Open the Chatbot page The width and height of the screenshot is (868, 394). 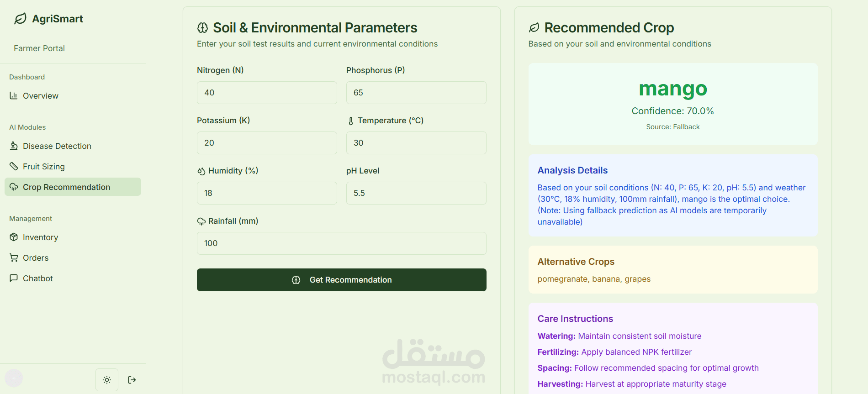(x=73, y=278)
